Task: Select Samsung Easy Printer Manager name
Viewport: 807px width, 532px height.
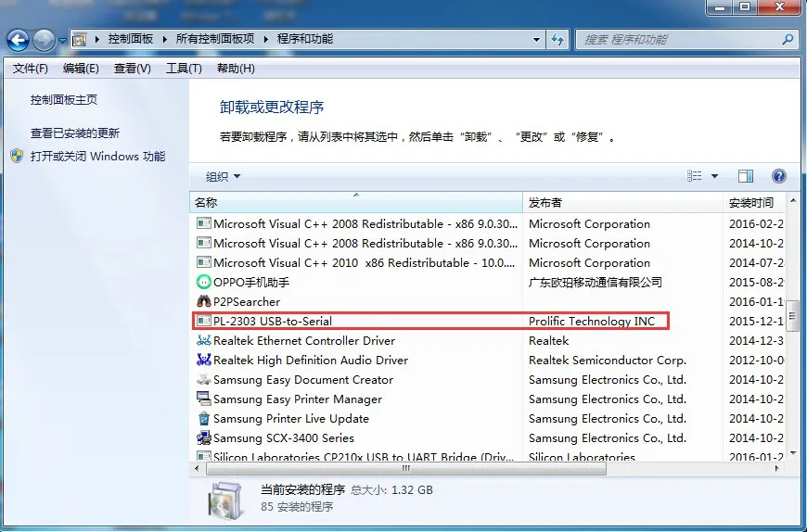Action: (298, 399)
